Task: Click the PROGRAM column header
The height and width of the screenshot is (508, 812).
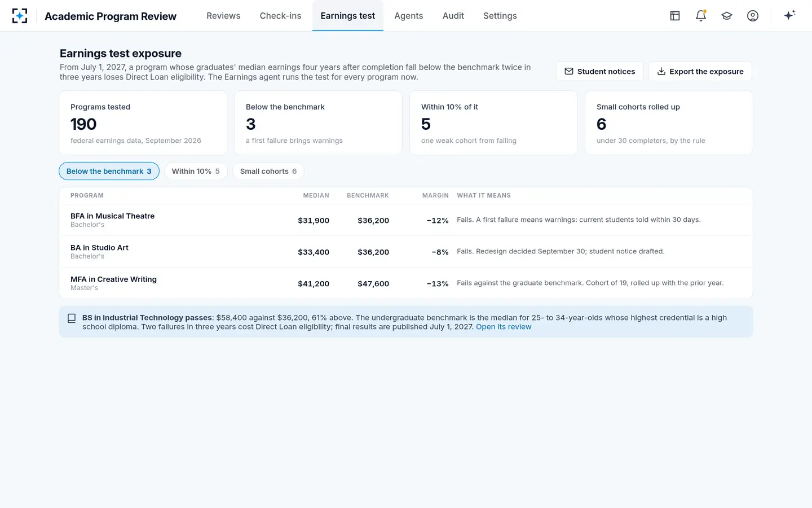Action: (x=87, y=196)
